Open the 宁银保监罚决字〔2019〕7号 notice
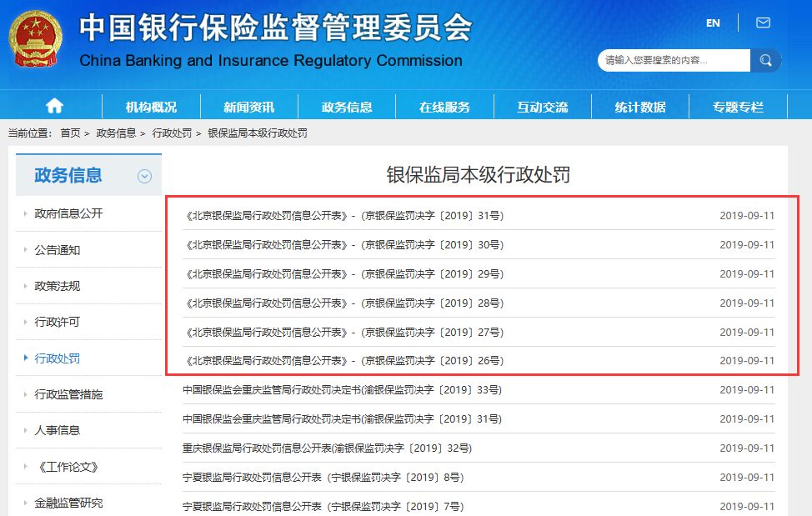The width and height of the screenshot is (812, 516). pos(323,506)
